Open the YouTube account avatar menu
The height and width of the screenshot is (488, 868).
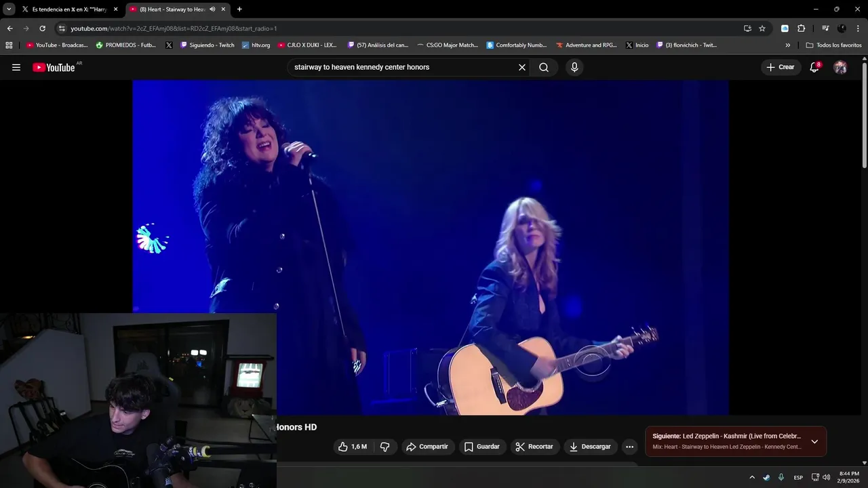(840, 67)
